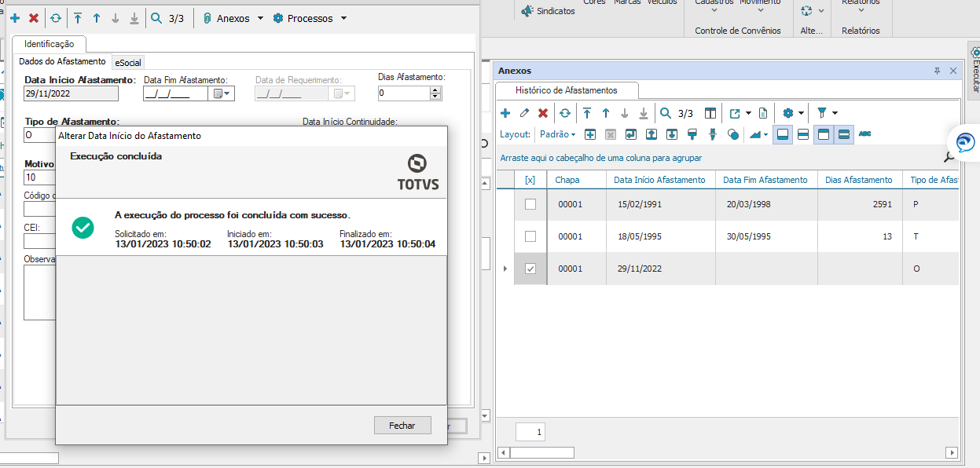Screen dimensions: 980x468
Task: Click the export layout up-arrow icon
Action: pyautogui.click(x=651, y=134)
